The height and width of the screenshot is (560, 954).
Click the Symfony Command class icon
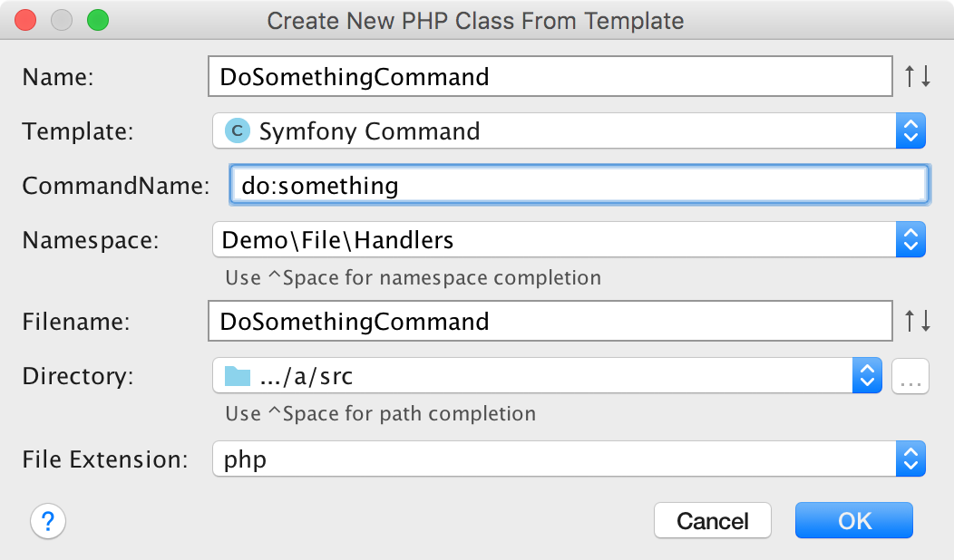237,130
